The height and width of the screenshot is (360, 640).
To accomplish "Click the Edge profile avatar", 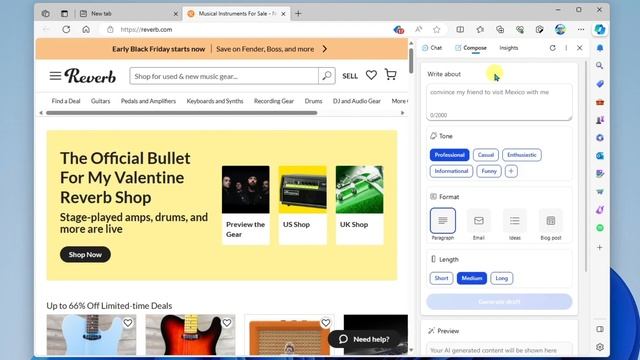I will click(x=560, y=29).
